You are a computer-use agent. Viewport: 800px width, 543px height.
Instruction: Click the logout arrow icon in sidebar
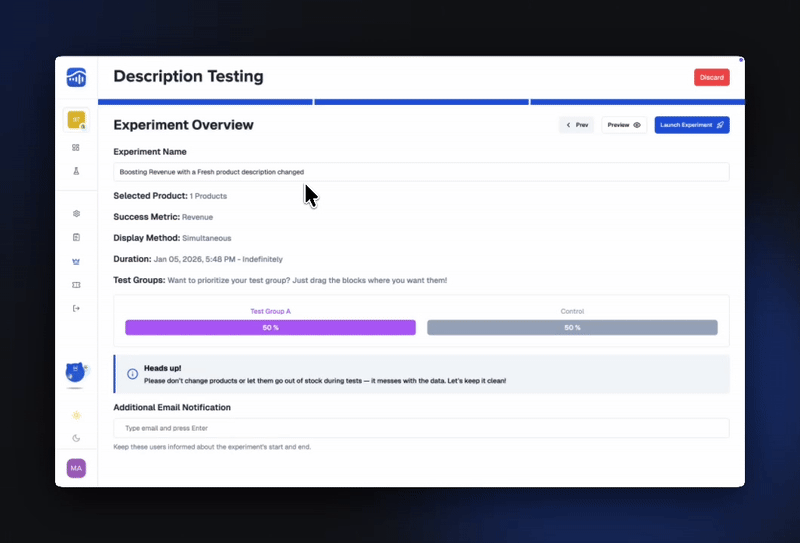(76, 308)
